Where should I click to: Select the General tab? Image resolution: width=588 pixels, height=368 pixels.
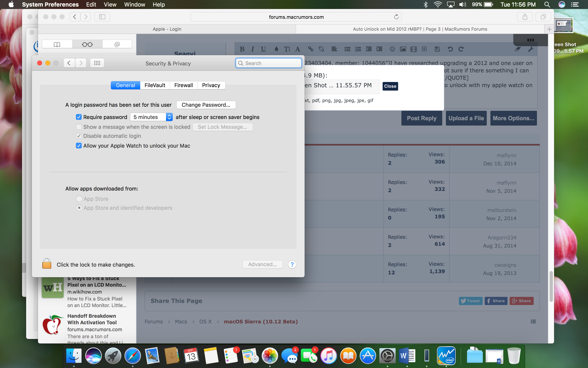point(125,85)
